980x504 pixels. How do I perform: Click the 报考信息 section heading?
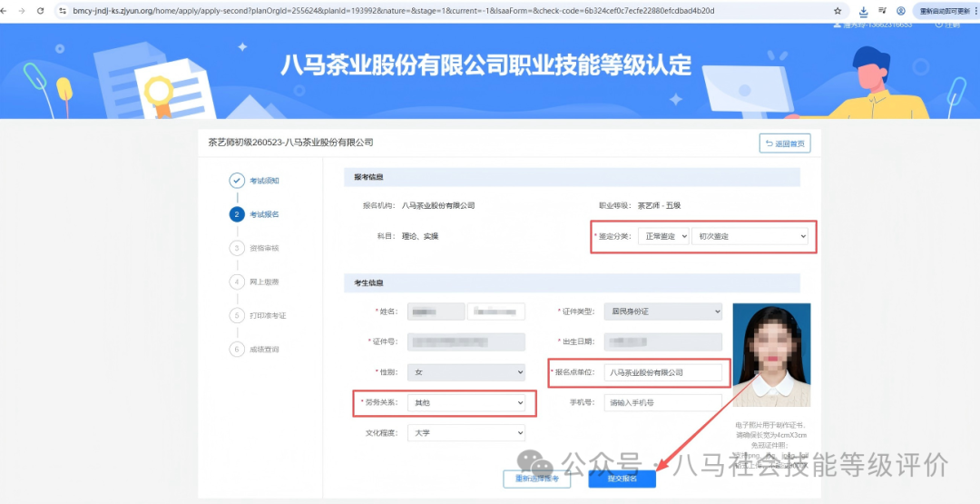coord(368,178)
